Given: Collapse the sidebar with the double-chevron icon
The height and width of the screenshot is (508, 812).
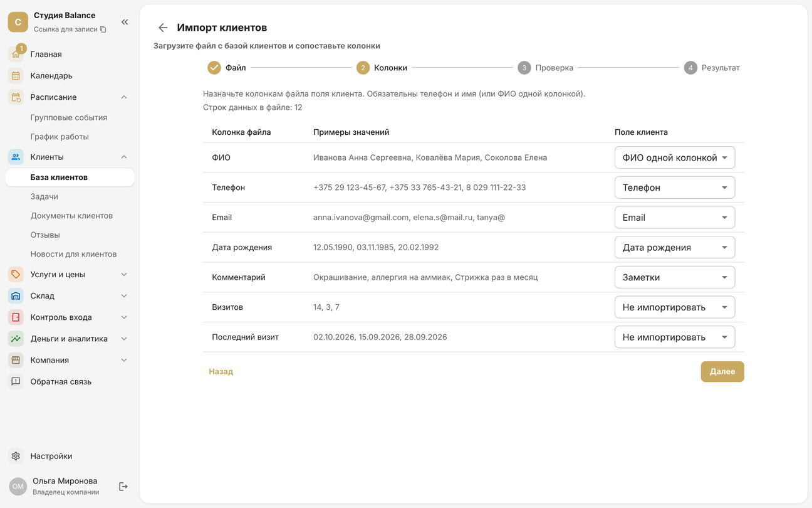Looking at the screenshot, I should [x=125, y=22].
